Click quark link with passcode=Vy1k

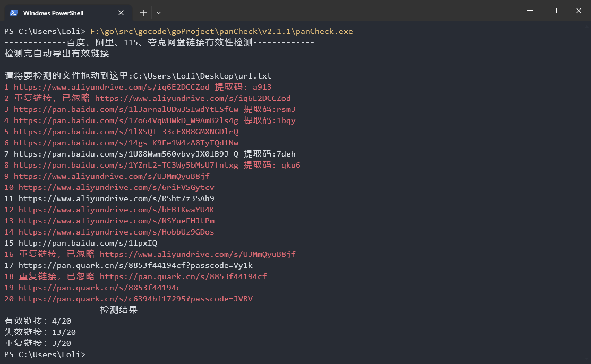[136, 265]
